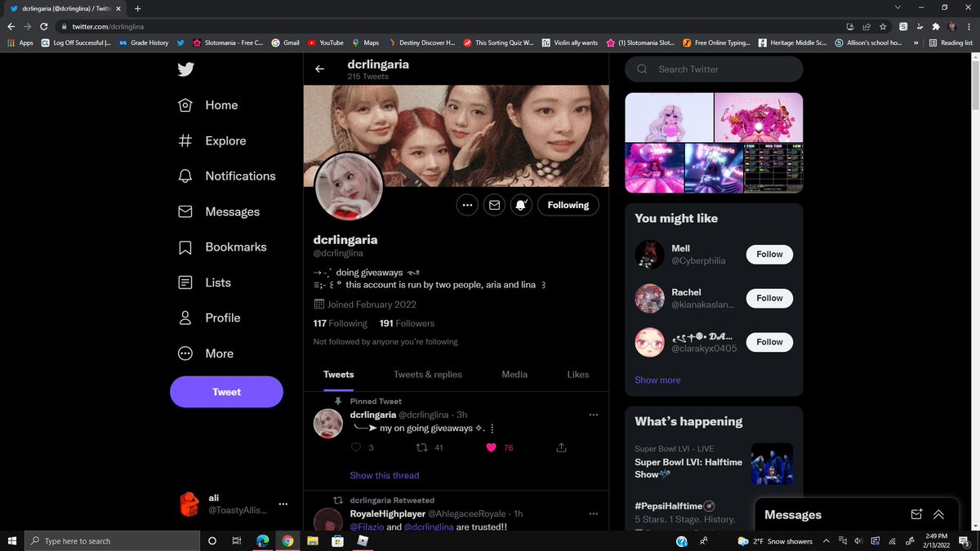Follow Rachel in You might like
980x551 pixels.
(769, 298)
